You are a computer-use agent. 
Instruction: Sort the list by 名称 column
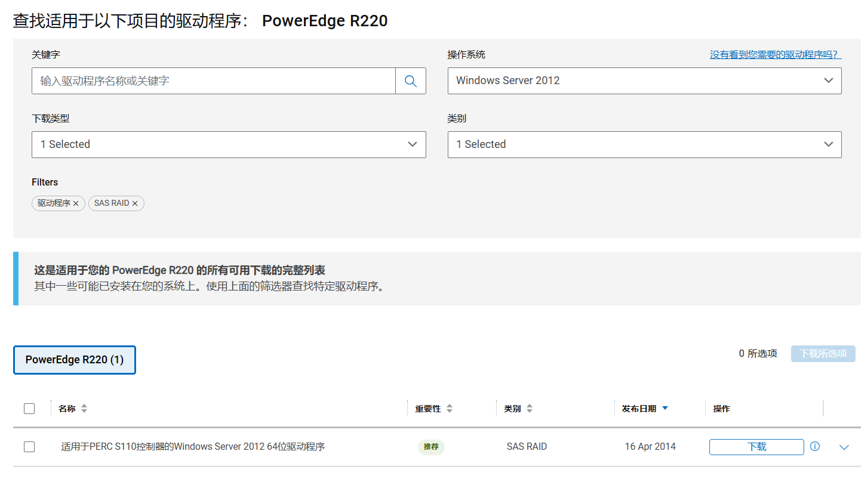84,408
